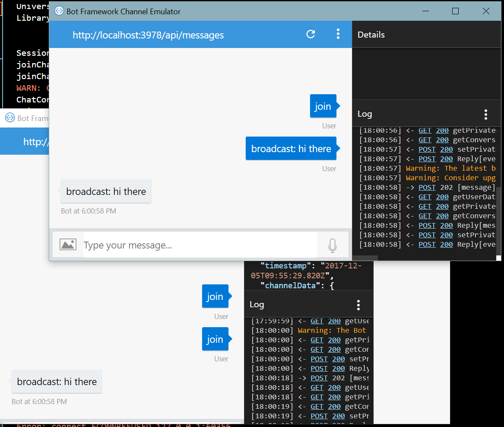Click 'Warning: The Bot' line in back window

point(332,331)
